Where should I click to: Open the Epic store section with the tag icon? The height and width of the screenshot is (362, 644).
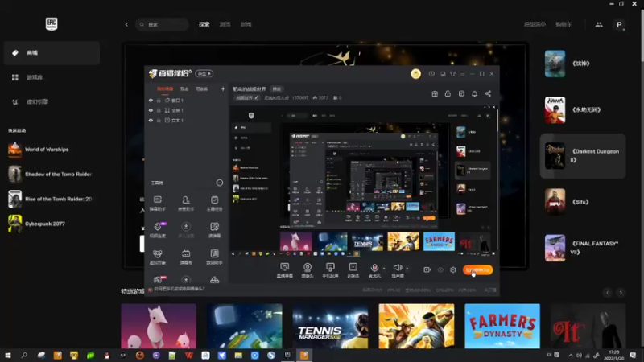52,52
